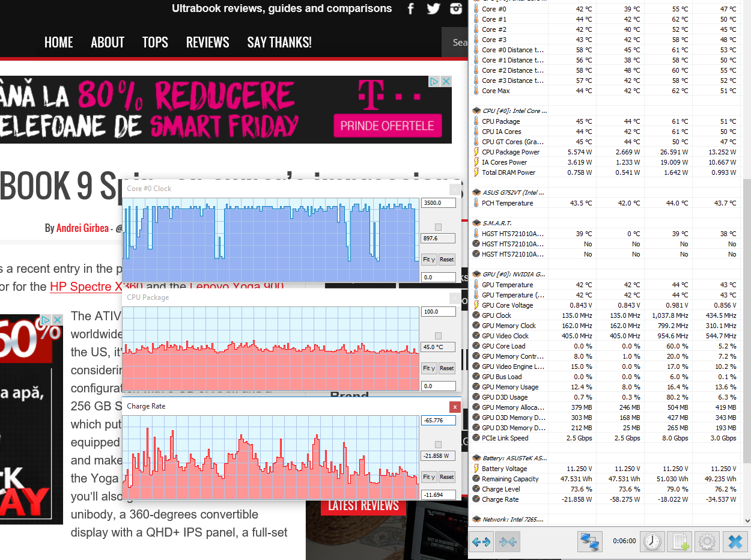Viewport: 751px width, 560px height.
Task: Click the 100.0 maximum field in CPU Package graph
Action: [439, 312]
